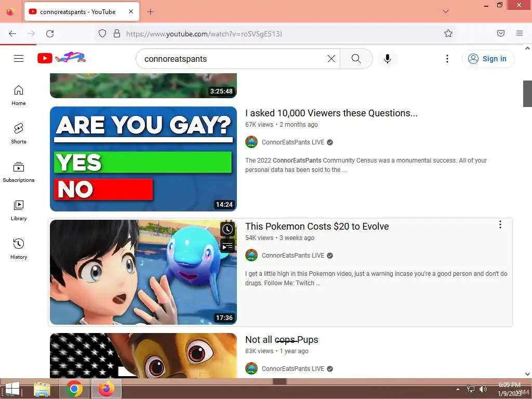Click ConnorEatsPants LIVE under Not all Pups
Viewport: 532px width, 399px height.
tap(293, 369)
